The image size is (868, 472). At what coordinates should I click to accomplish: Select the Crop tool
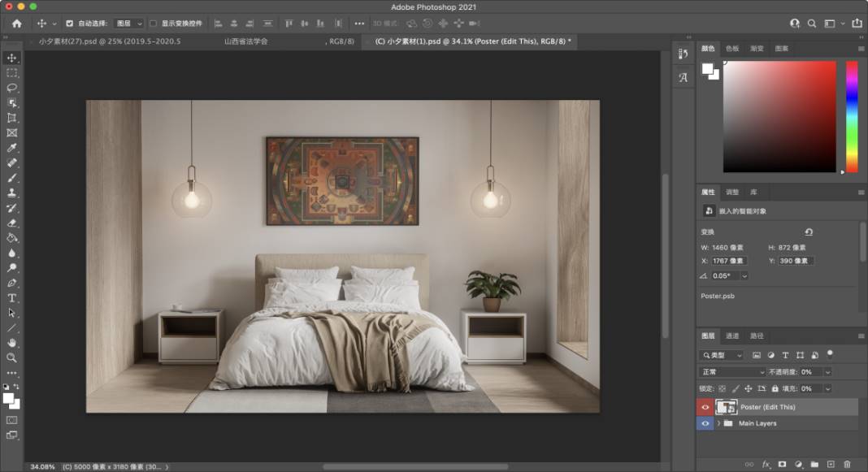pyautogui.click(x=12, y=118)
